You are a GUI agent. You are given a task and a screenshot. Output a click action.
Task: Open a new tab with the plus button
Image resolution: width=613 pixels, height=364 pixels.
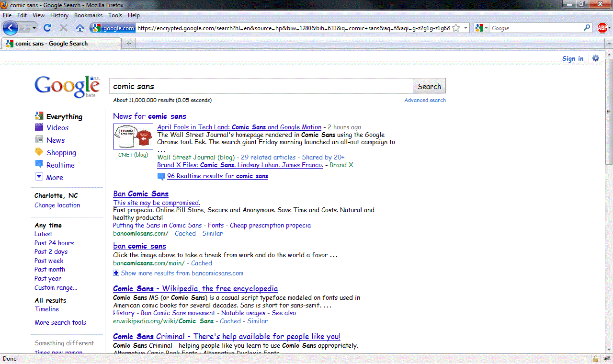point(128,44)
